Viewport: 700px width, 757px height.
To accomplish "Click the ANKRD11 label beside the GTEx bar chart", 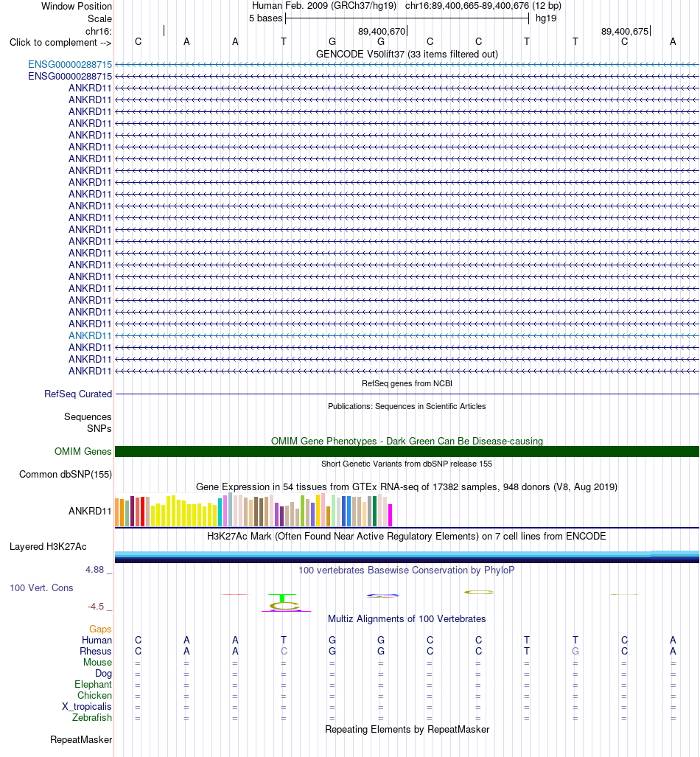I will 90,511.
